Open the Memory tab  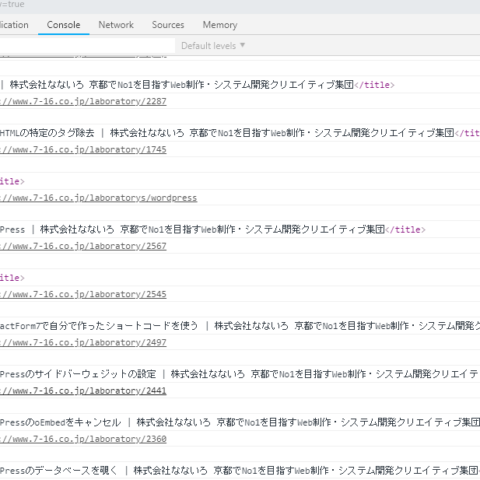[220, 25]
